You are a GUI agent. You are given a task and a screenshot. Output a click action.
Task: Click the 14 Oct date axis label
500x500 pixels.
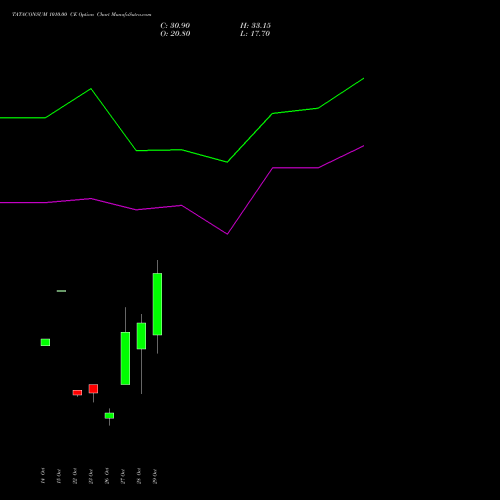pos(43,476)
